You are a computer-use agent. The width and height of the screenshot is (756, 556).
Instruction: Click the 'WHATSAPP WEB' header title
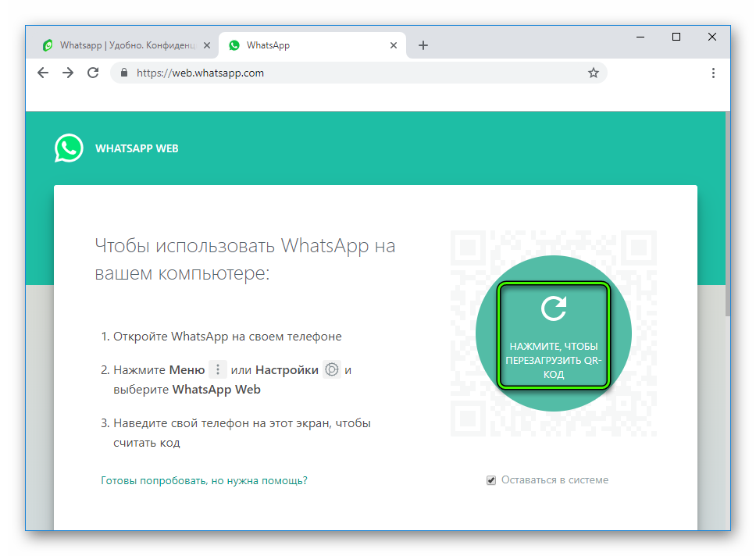(137, 148)
